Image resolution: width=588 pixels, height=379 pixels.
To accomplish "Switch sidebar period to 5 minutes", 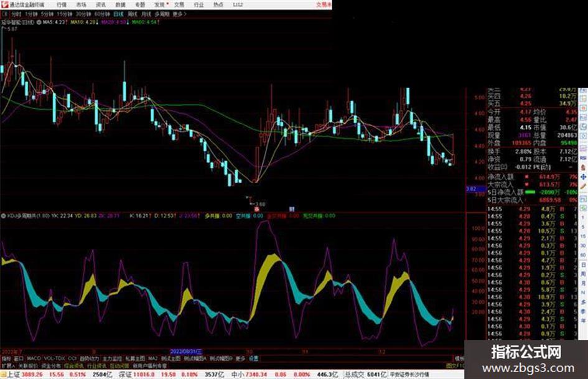I will [583, 227].
